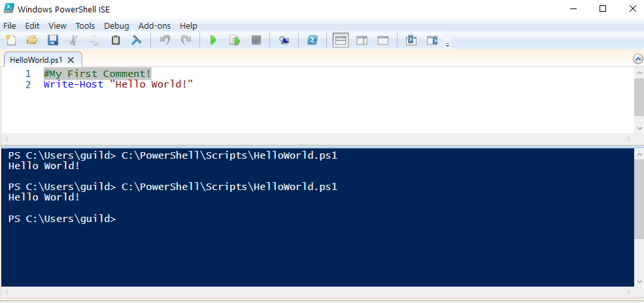Click the empty PS C:\Users\guild> prompt

[x=62, y=219]
